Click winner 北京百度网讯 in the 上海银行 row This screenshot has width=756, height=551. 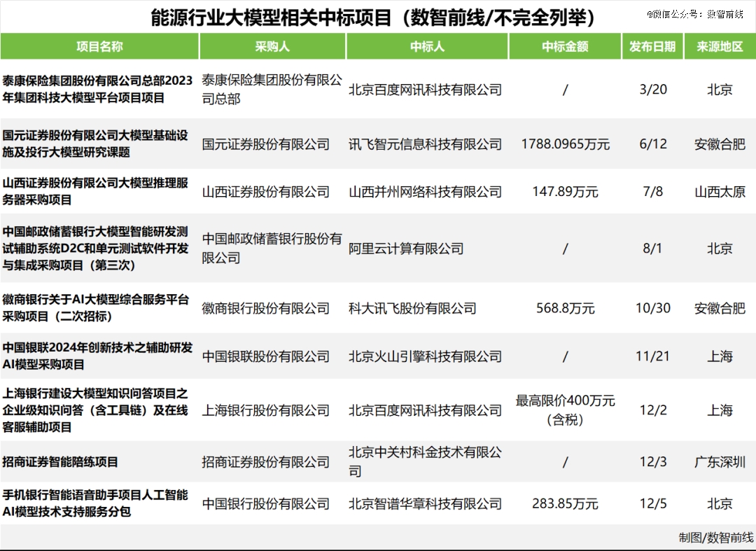click(426, 410)
